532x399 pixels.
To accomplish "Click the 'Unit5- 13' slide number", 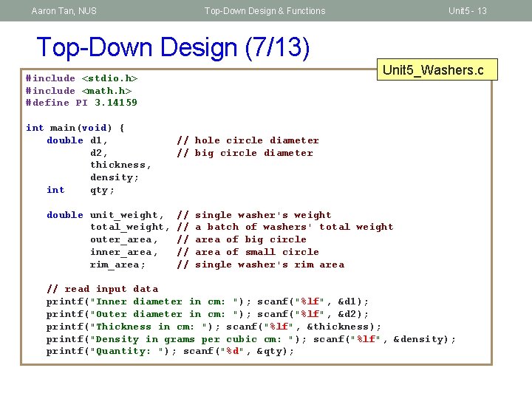I will pyautogui.click(x=468, y=11).
